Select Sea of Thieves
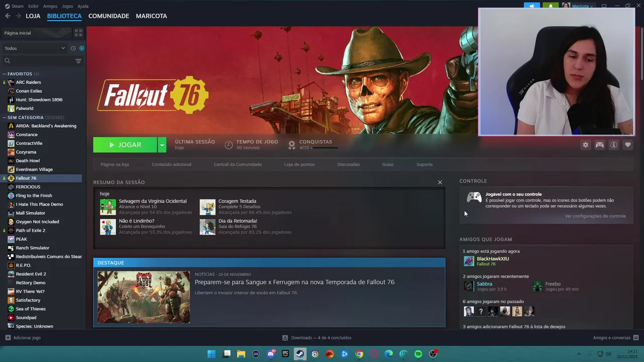 [31, 309]
